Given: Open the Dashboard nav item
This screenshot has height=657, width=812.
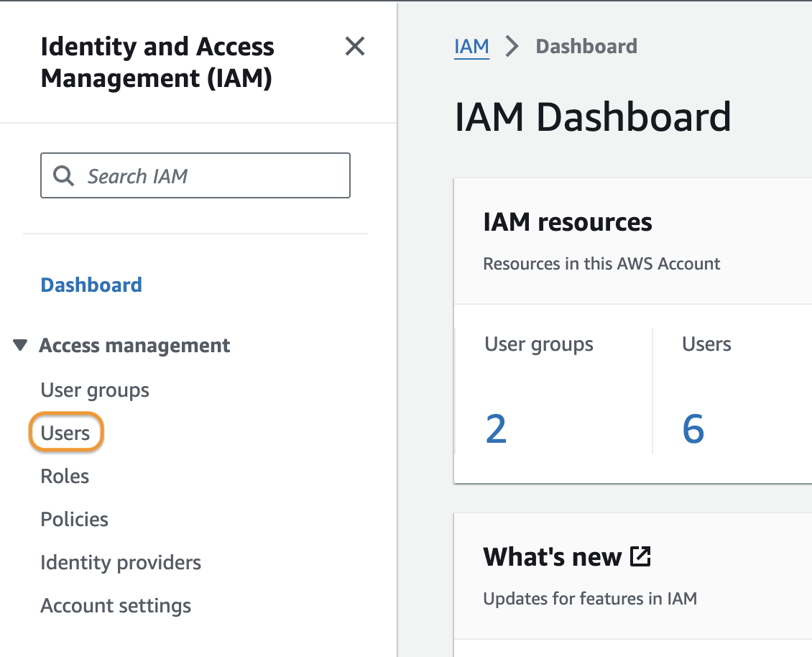Looking at the screenshot, I should [x=91, y=285].
